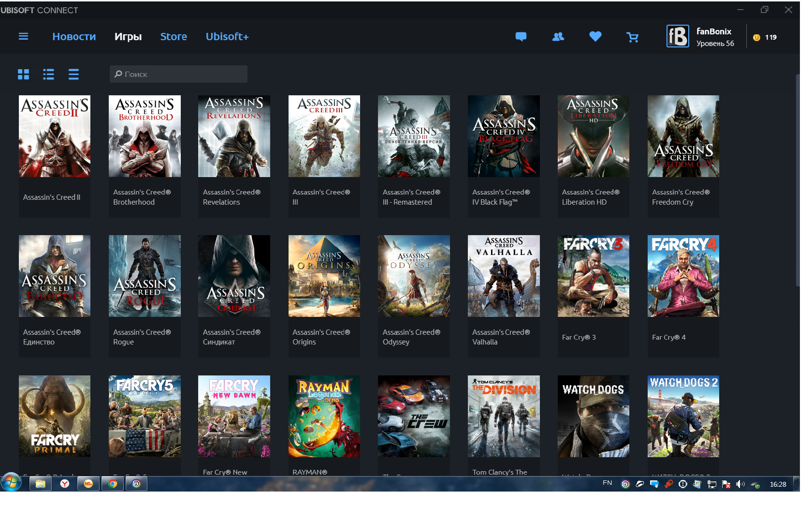Switch to large grid tile view
This screenshot has height=508, width=812.
[x=23, y=74]
